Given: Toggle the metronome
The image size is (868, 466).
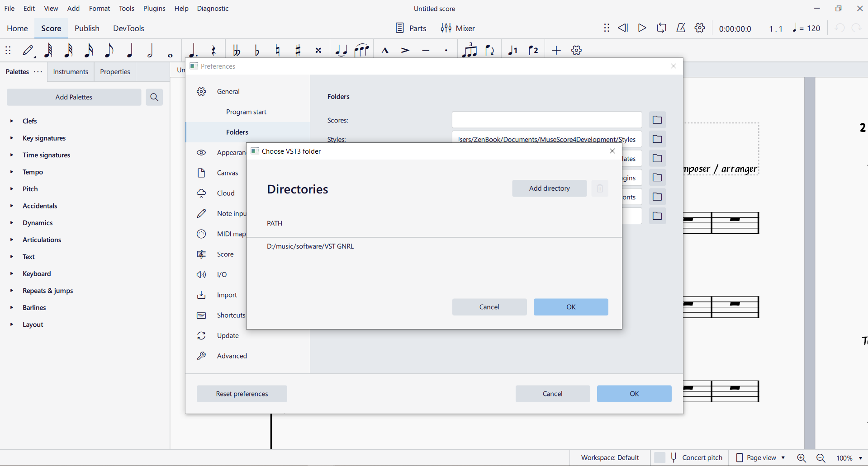Looking at the screenshot, I should pos(681,28).
